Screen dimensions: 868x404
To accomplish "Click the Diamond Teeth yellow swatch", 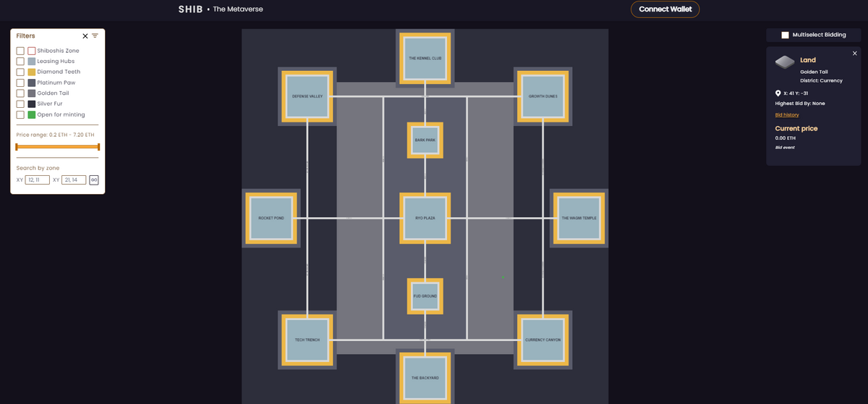I will point(31,72).
